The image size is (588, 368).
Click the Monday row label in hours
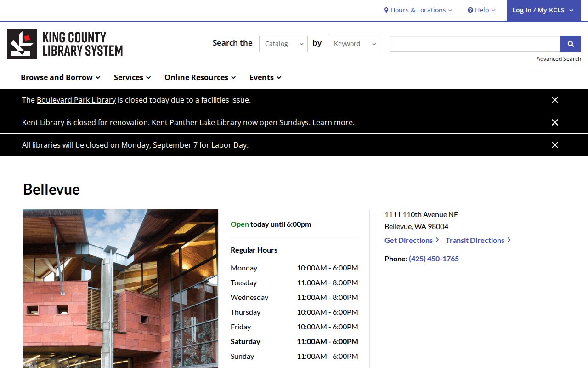click(x=244, y=268)
